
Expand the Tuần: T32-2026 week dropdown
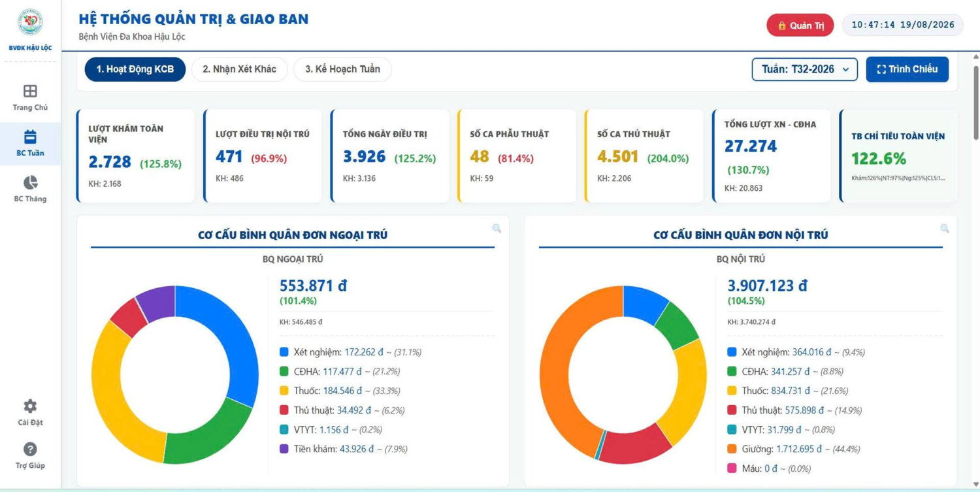point(805,69)
